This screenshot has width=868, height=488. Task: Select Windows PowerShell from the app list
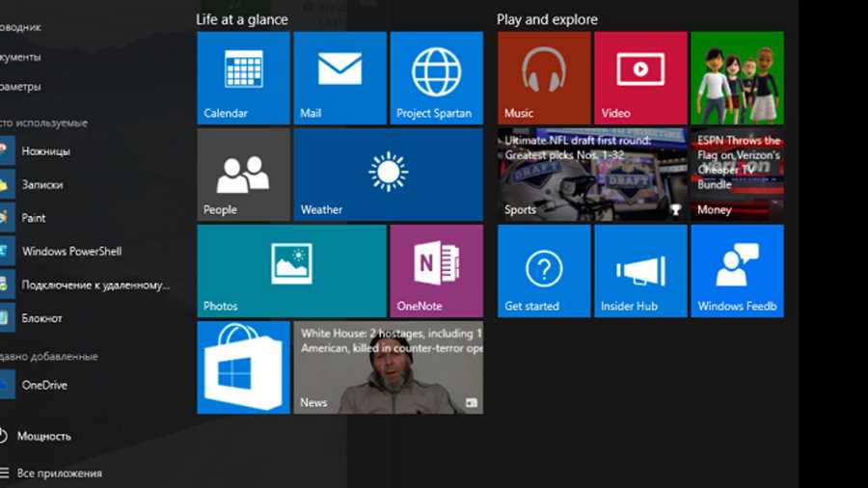[x=71, y=252]
